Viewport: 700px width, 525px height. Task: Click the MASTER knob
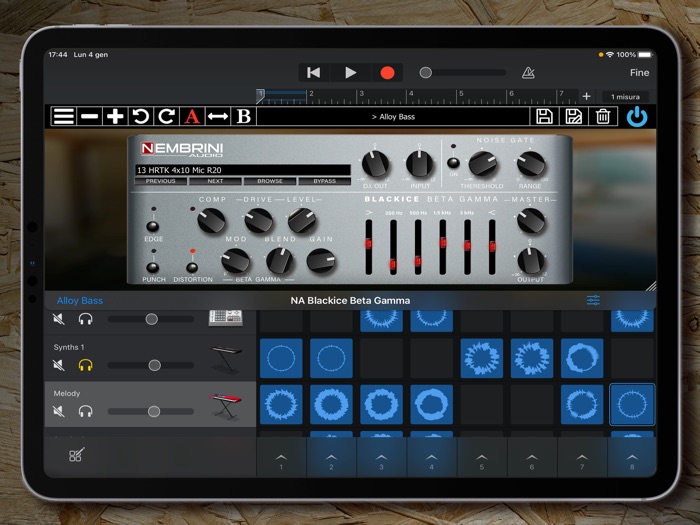[x=531, y=221]
